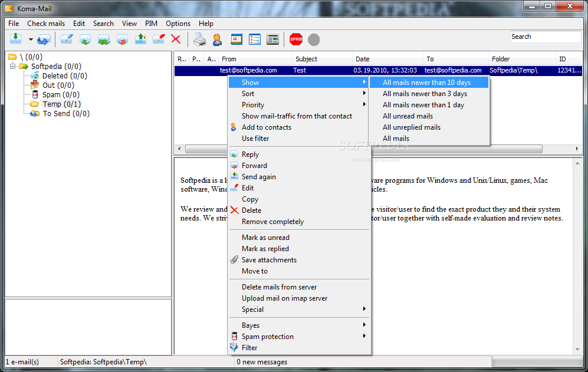This screenshot has height=372, width=588.
Task: Choose All mails newer than 3 days
Action: (429, 94)
